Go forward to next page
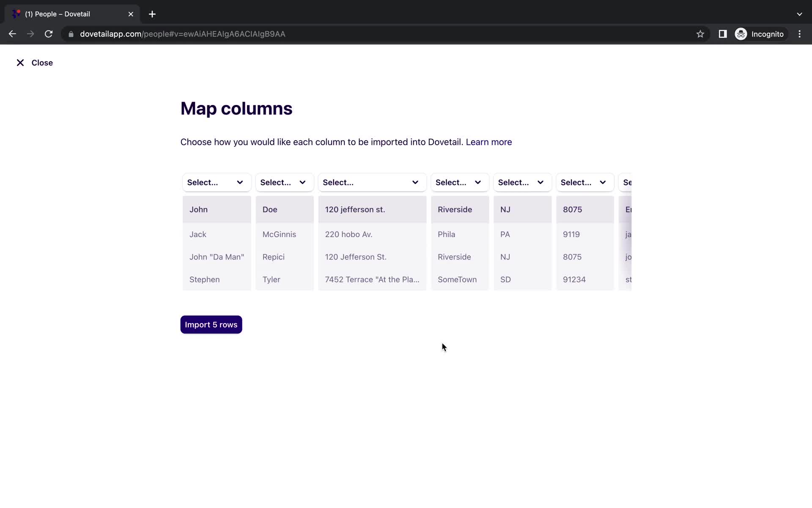812x508 pixels. (30, 34)
